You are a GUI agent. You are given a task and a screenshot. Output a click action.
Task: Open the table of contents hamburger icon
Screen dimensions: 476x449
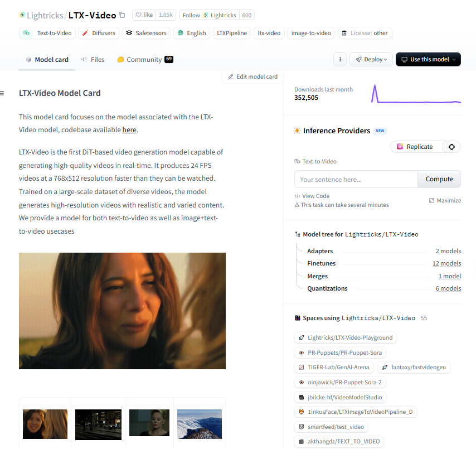click(2, 93)
